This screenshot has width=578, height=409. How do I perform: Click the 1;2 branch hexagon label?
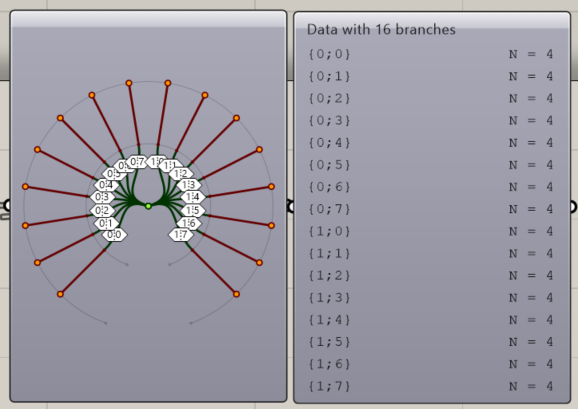pos(181,173)
